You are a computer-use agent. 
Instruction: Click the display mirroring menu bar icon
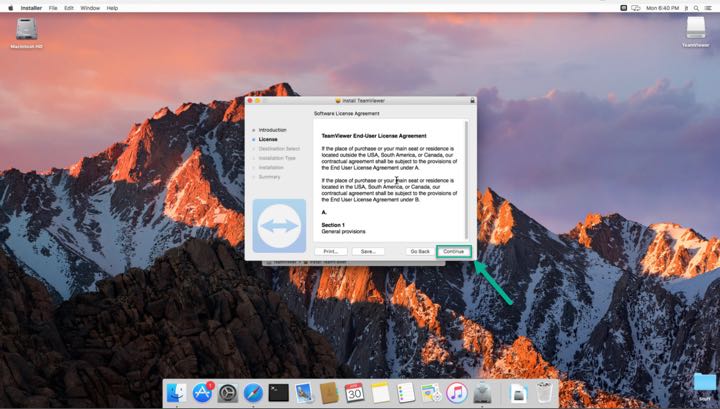(x=636, y=8)
